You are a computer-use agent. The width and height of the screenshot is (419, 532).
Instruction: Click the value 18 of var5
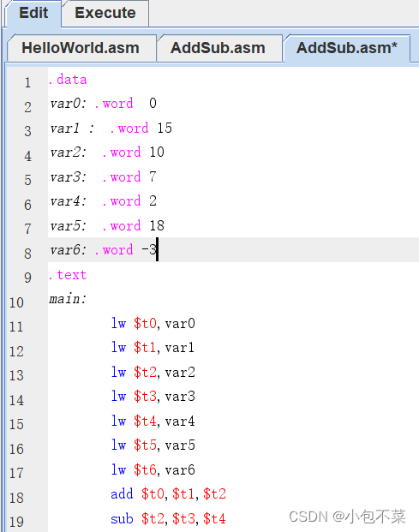pos(157,225)
